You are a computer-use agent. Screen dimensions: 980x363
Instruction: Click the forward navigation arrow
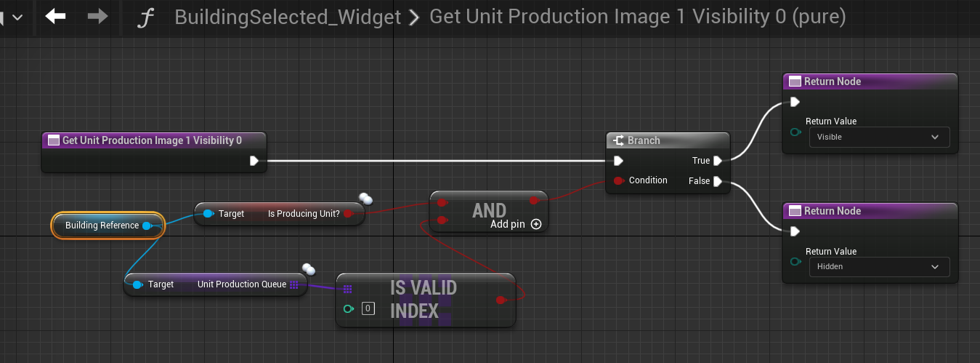click(x=97, y=16)
